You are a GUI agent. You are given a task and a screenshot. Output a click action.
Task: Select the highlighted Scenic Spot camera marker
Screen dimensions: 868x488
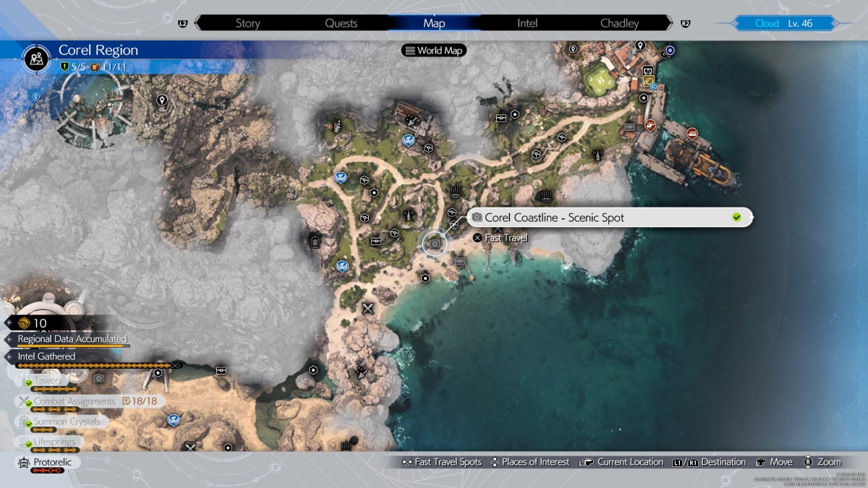click(x=434, y=244)
